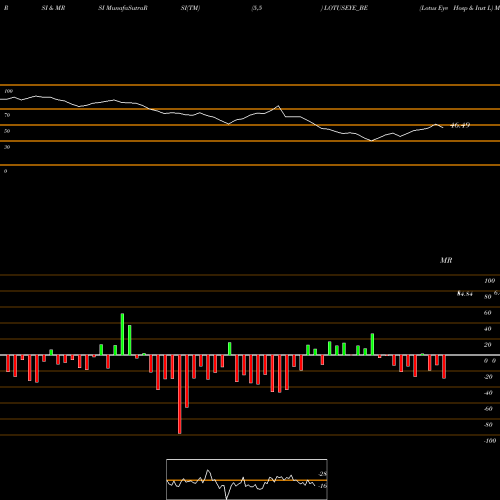Click the longest red bar in MR histogram

180,394
